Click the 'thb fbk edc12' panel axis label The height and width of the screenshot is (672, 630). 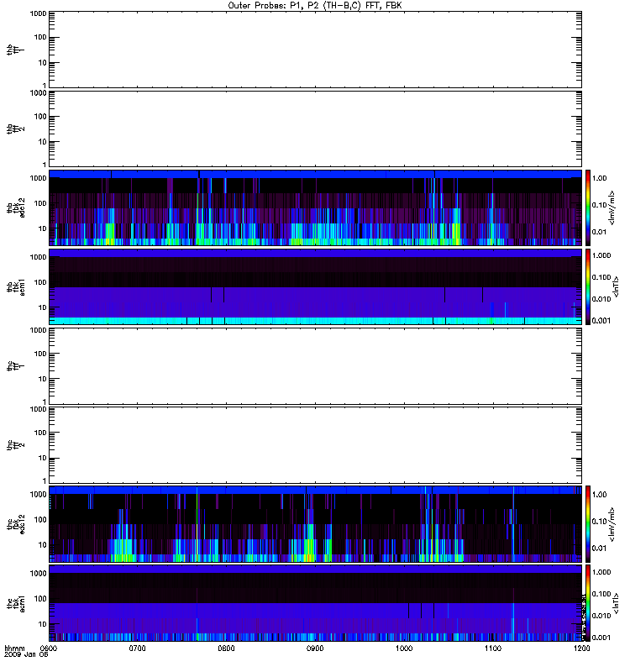[15, 207]
